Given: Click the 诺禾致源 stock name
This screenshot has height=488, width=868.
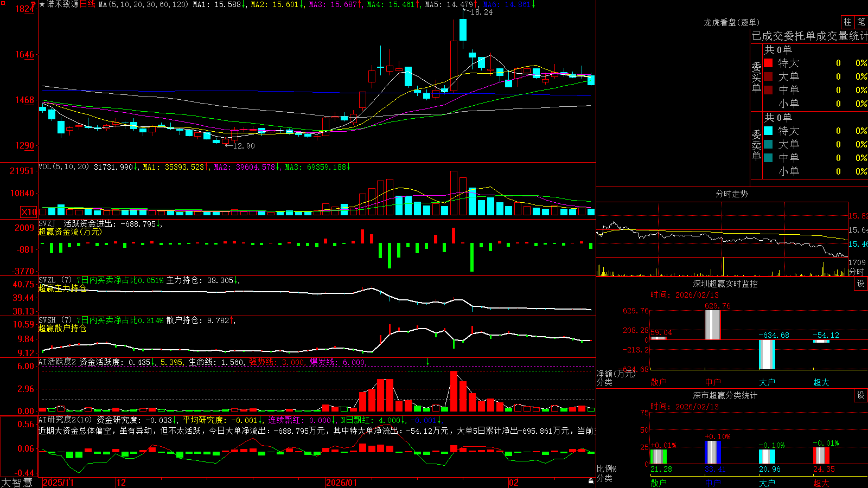Looking at the screenshot, I should click(62, 4).
